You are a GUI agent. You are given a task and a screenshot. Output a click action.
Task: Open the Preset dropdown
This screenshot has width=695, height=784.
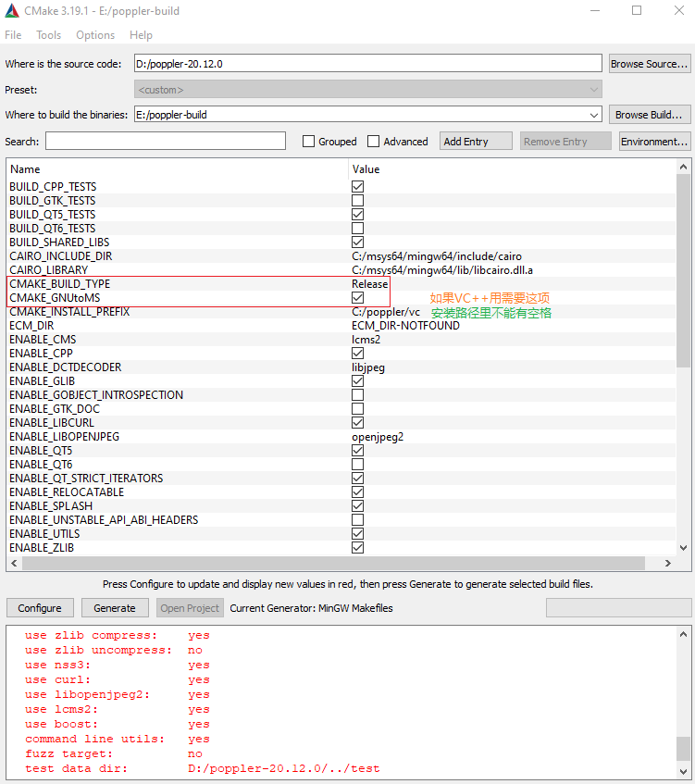point(368,90)
